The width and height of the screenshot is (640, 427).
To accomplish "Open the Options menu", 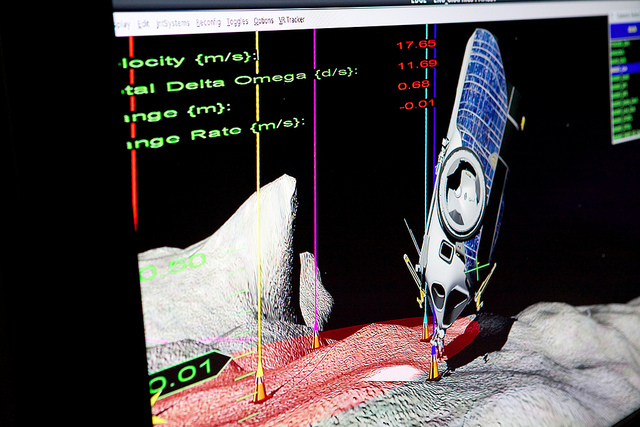I will (x=264, y=21).
